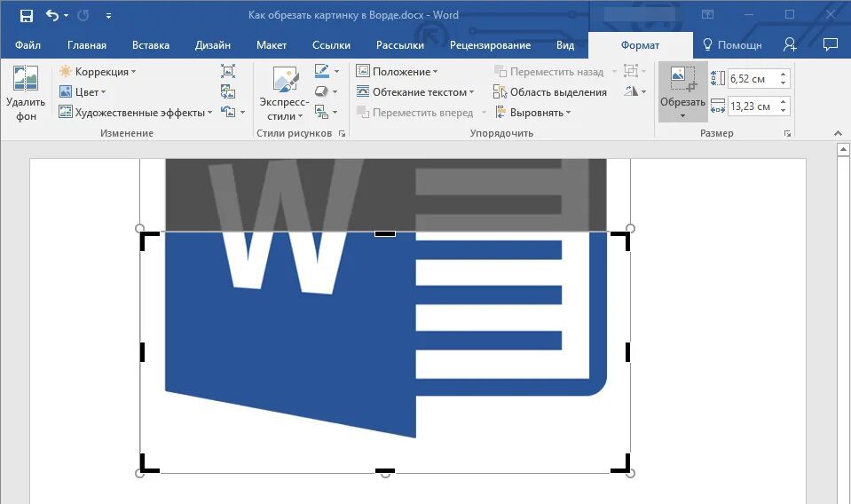851x504 pixels.
Task: Increase picture width with up stepper
Action: click(x=784, y=101)
